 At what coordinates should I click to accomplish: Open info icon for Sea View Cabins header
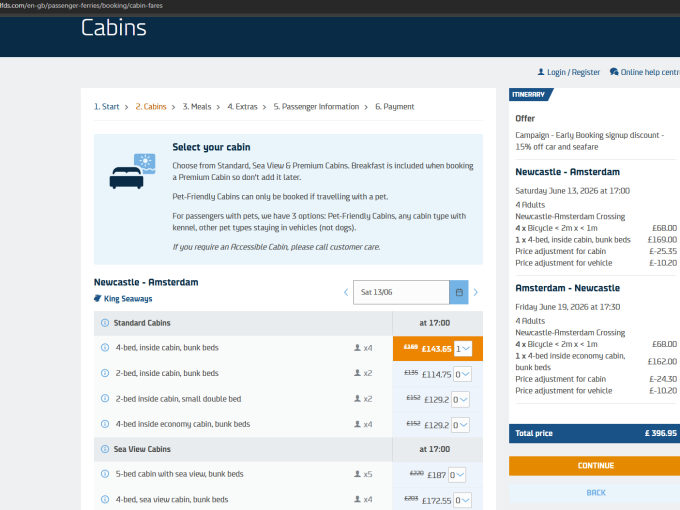104,449
